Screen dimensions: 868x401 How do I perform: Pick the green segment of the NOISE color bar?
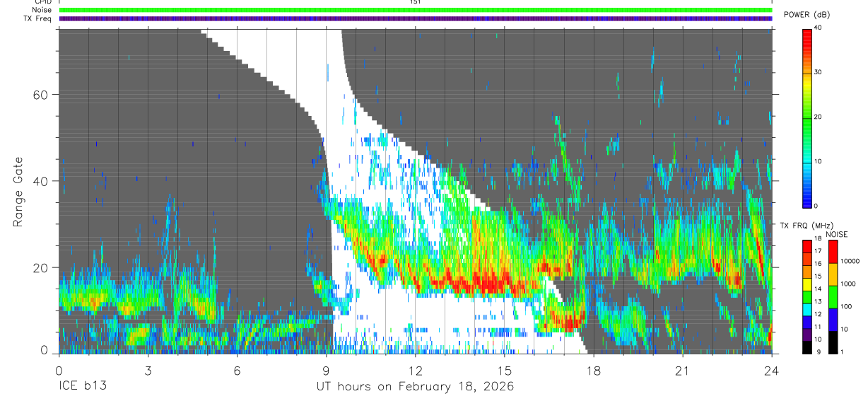[x=833, y=297]
